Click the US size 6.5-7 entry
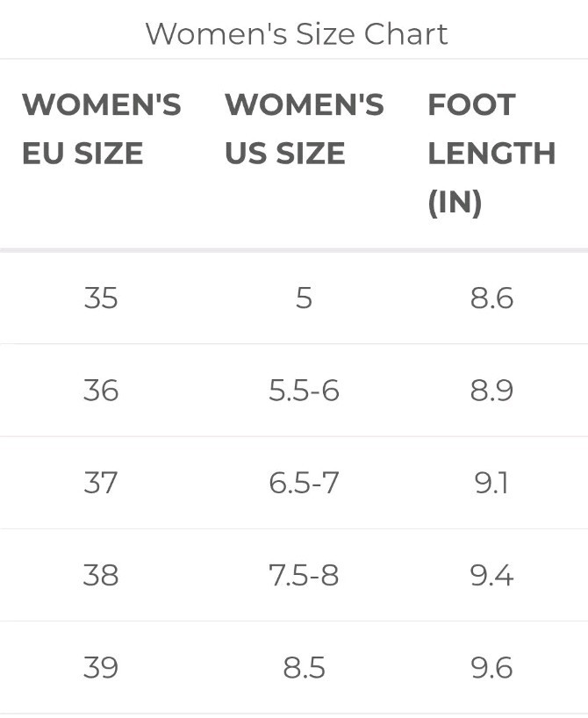 304,483
